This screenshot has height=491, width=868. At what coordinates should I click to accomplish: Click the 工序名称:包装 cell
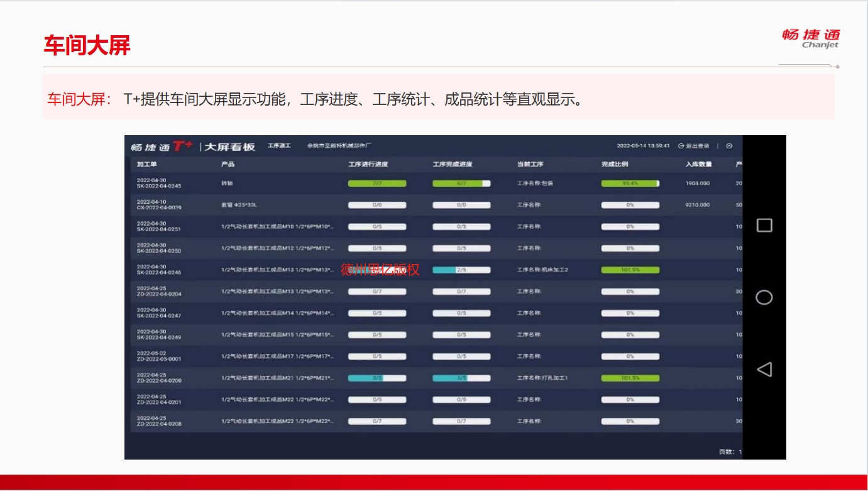tap(535, 184)
